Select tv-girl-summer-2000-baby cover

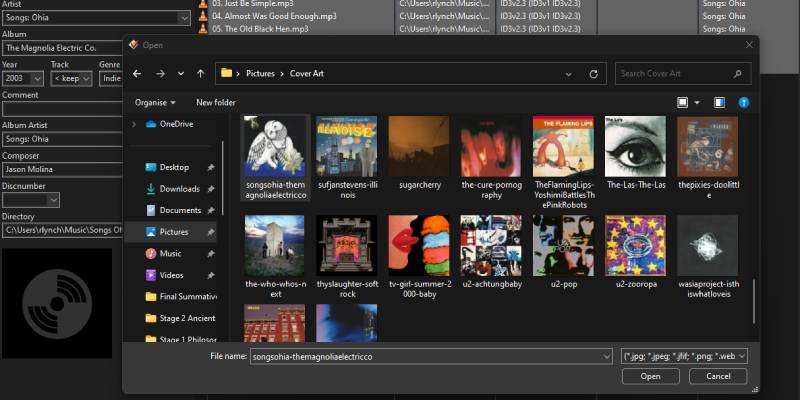point(419,246)
